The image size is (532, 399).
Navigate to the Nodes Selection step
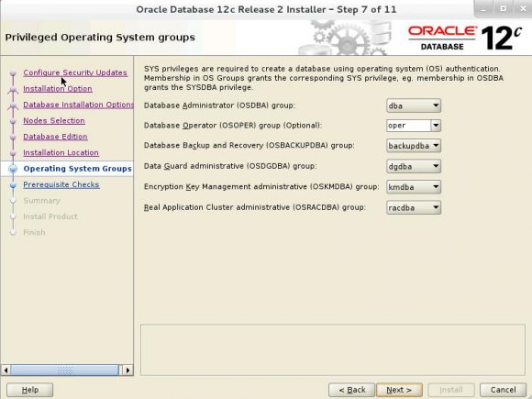pos(54,120)
